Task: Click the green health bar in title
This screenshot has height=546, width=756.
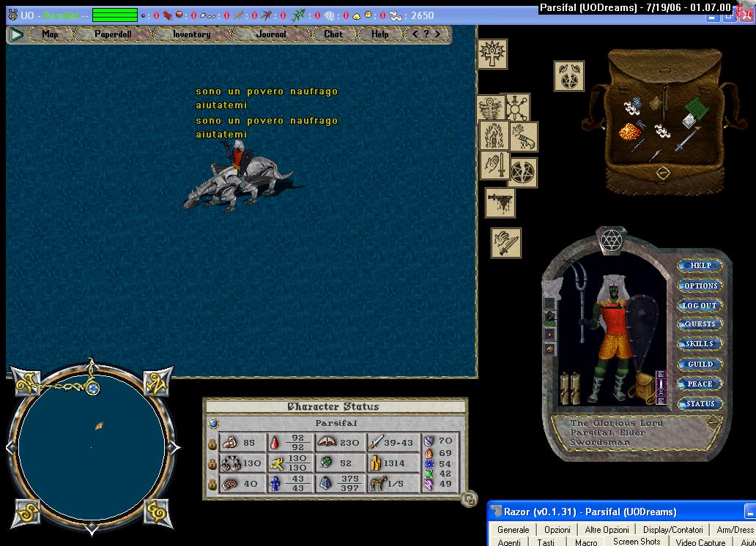Action: [x=115, y=15]
